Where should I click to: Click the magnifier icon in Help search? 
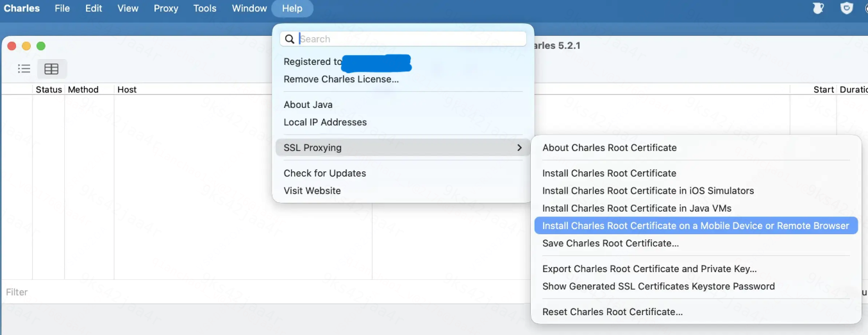point(290,39)
